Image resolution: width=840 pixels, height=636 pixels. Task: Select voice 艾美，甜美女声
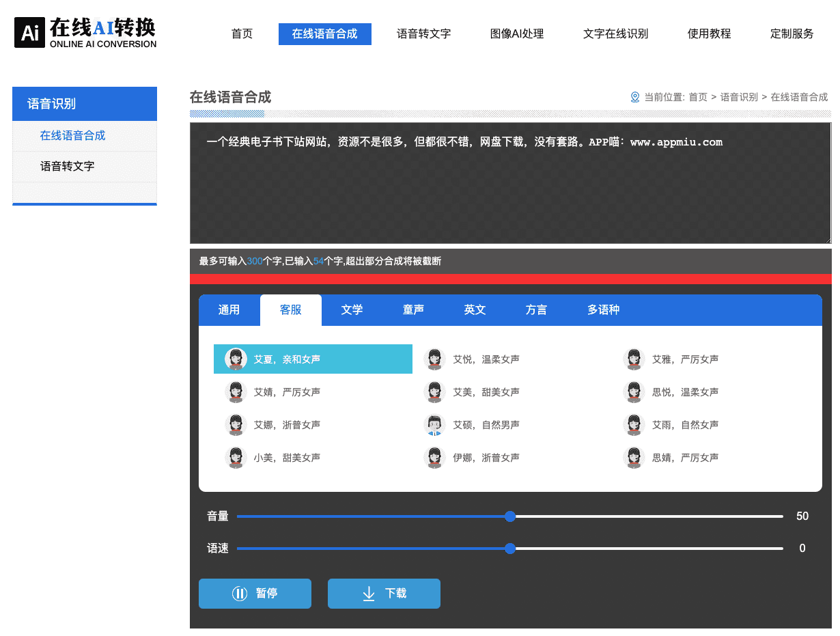pyautogui.click(x=512, y=392)
